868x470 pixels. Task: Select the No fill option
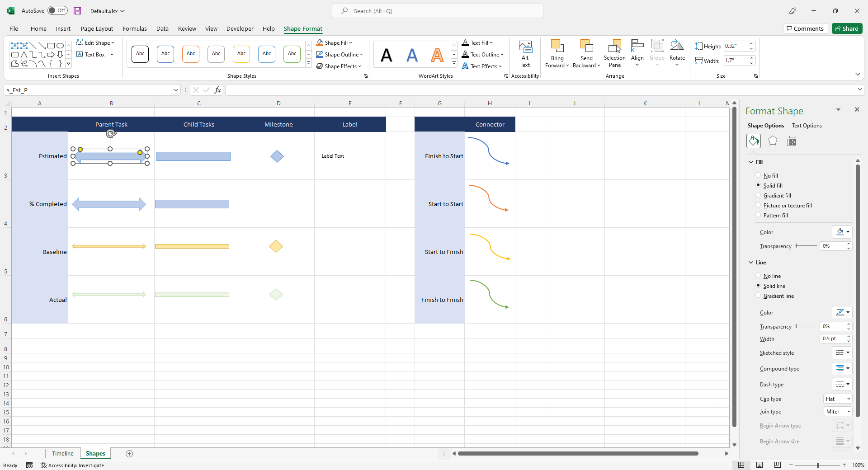(758, 175)
